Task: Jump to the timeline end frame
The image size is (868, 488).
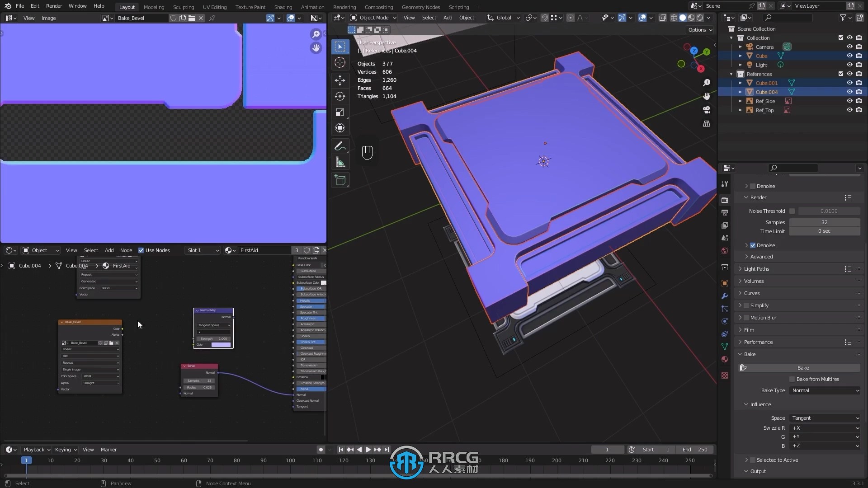Action: pyautogui.click(x=387, y=450)
